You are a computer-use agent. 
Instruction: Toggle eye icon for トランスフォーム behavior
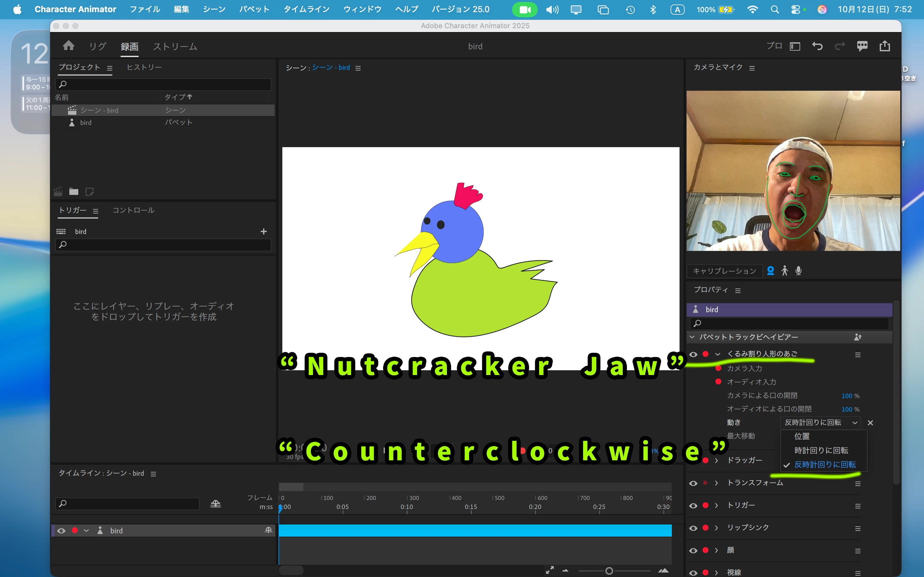(693, 483)
